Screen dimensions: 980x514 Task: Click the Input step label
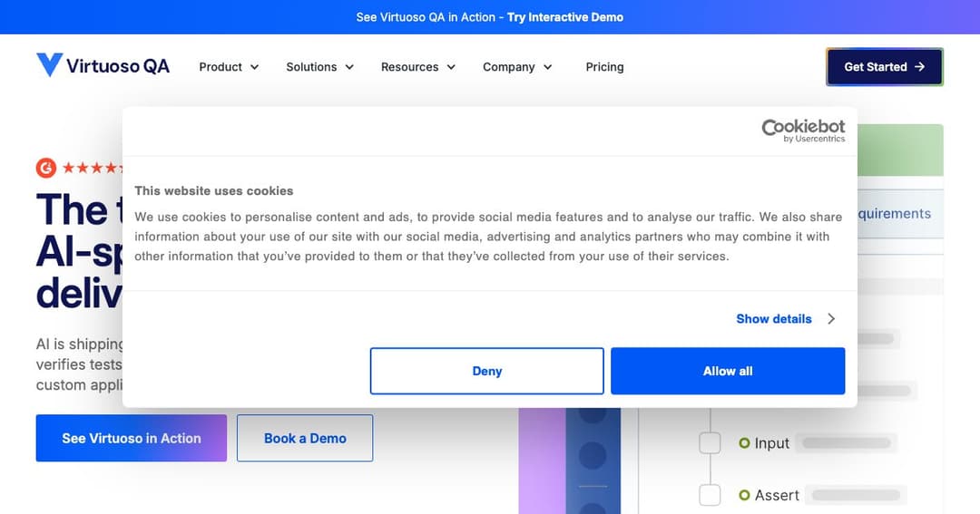click(x=772, y=443)
